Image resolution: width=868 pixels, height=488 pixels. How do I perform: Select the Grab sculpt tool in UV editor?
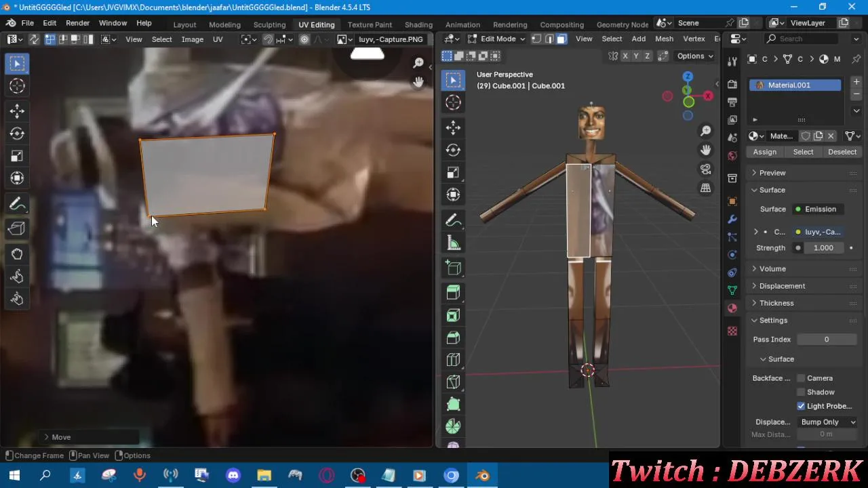17,254
